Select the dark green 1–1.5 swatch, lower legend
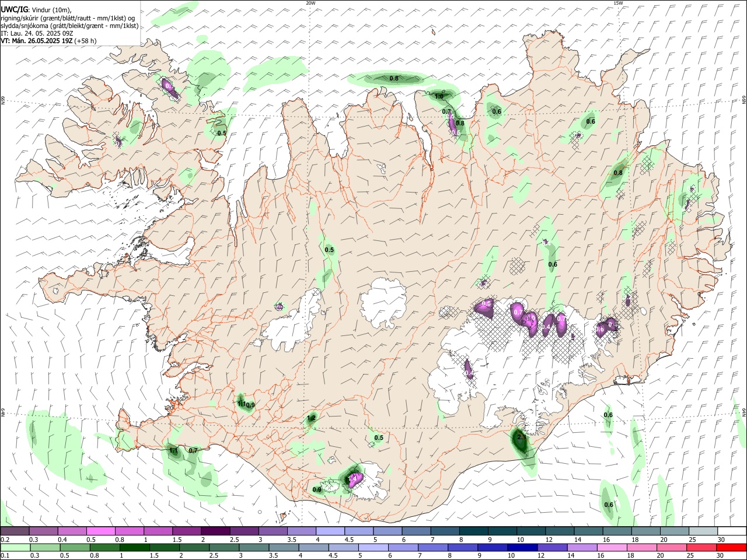The image size is (747, 560). (x=135, y=547)
